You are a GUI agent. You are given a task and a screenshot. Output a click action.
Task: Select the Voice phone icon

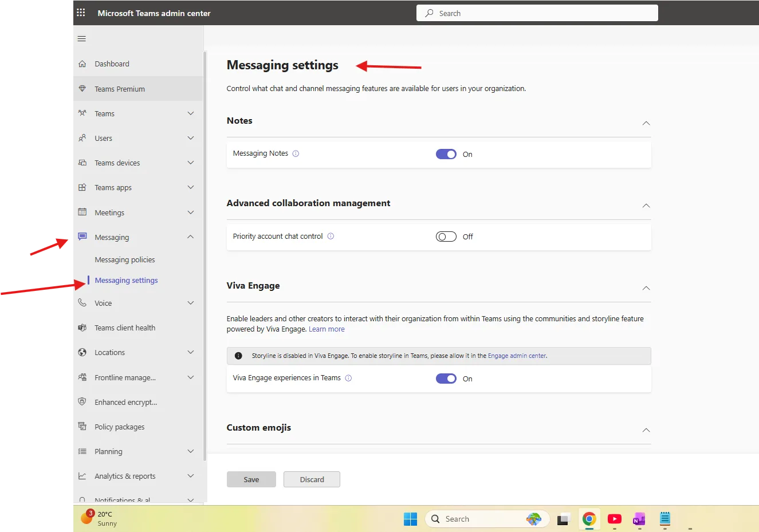point(84,303)
